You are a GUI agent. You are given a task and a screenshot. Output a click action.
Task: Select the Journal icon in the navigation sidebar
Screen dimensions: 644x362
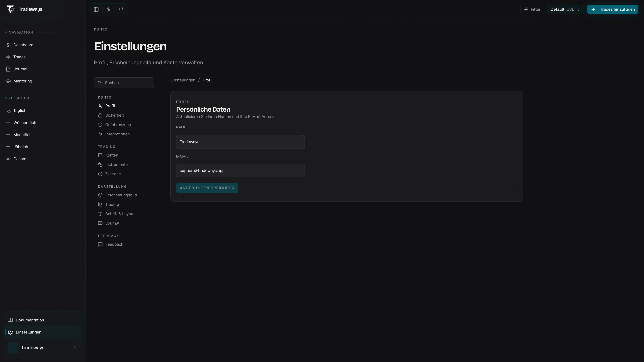[x=8, y=69]
